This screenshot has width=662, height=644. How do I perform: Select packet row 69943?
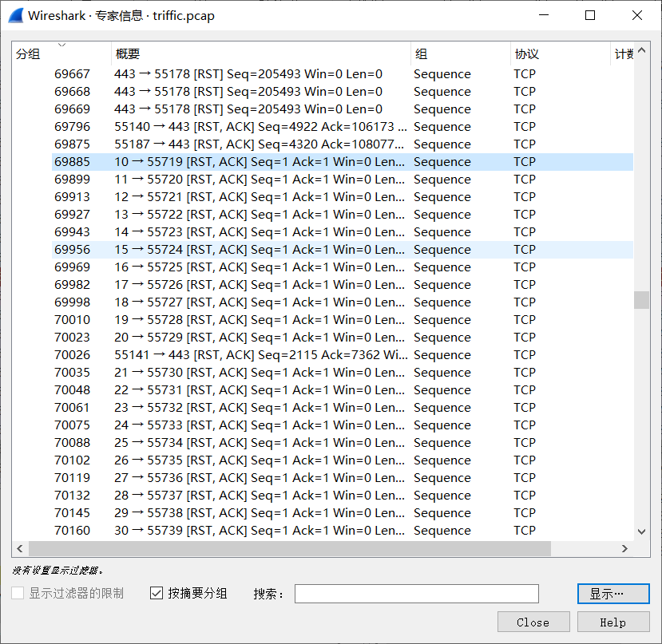pyautogui.click(x=343, y=232)
